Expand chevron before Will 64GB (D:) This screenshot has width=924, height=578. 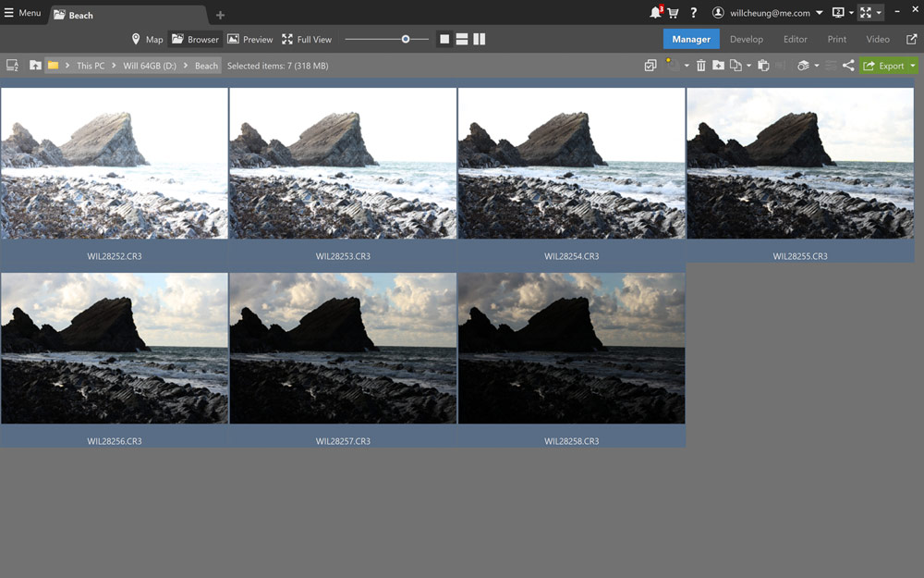[114, 66]
